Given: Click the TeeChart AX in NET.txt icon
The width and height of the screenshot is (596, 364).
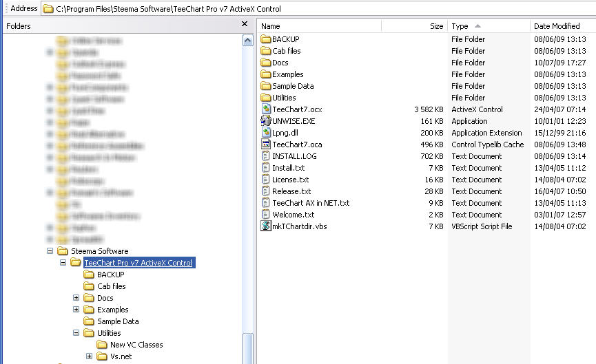Looking at the screenshot, I should coord(266,203).
